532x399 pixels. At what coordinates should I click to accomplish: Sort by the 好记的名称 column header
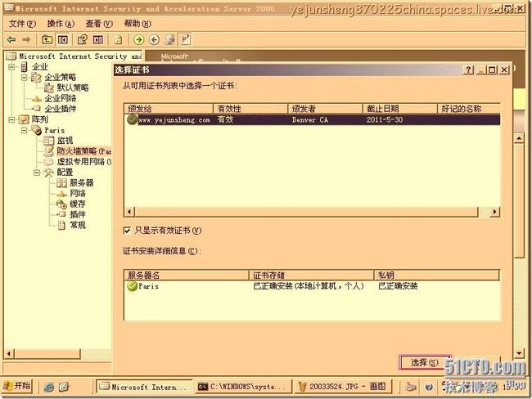[469, 109]
